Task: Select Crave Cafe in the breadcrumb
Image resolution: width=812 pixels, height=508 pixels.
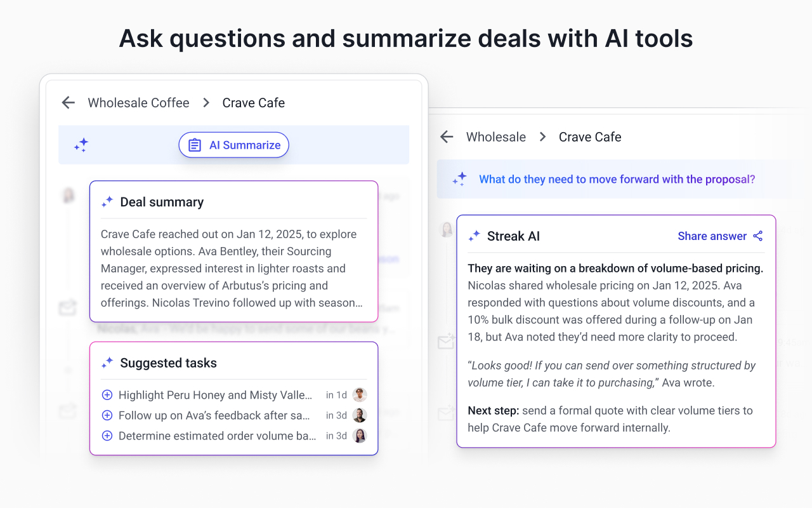Action: point(253,102)
